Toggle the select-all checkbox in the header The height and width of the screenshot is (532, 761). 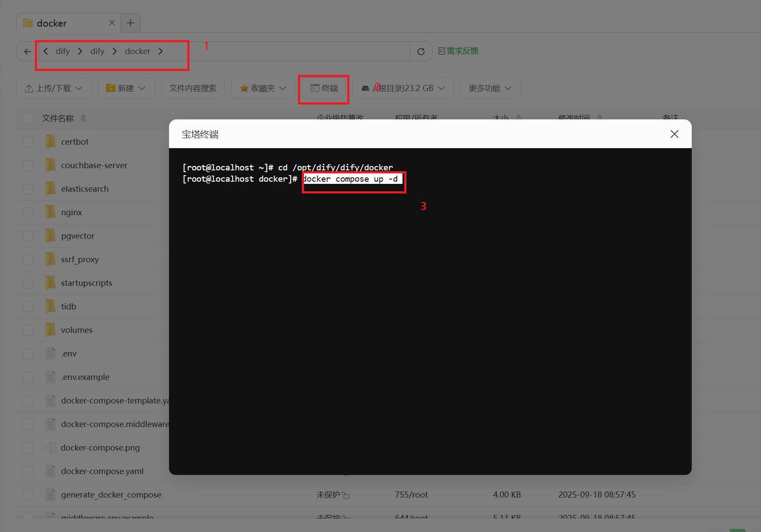click(27, 118)
